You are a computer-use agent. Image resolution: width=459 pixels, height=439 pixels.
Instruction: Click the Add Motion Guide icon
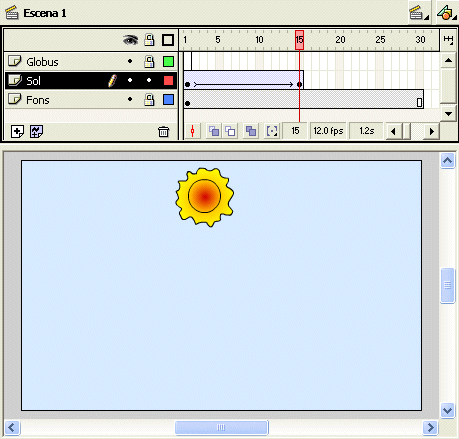36,131
